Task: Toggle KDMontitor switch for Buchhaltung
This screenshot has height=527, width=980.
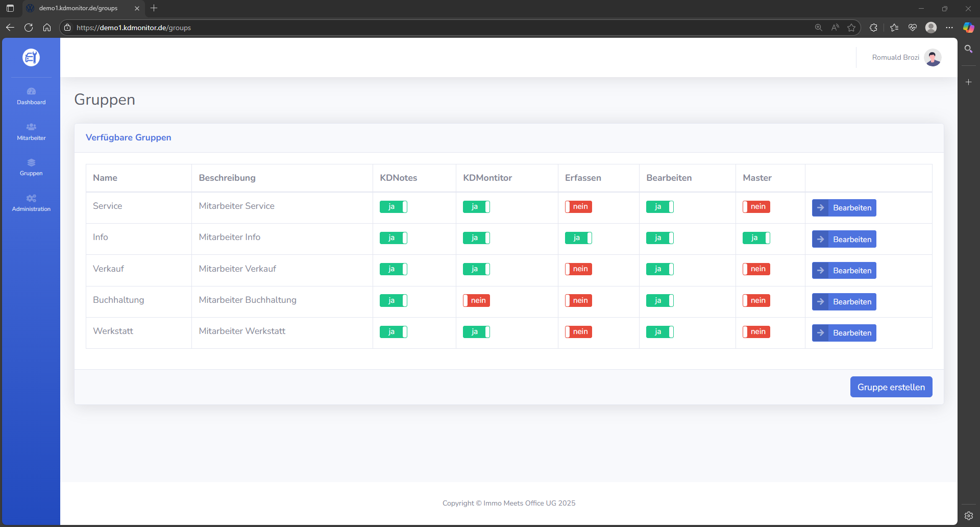Action: pyautogui.click(x=476, y=300)
